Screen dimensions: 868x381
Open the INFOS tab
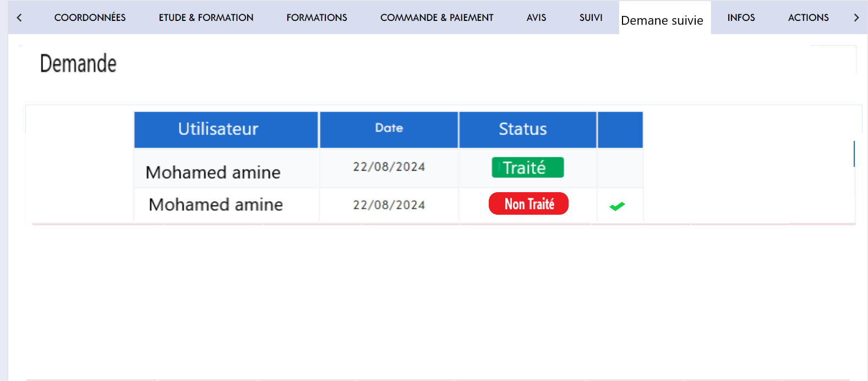pos(741,18)
